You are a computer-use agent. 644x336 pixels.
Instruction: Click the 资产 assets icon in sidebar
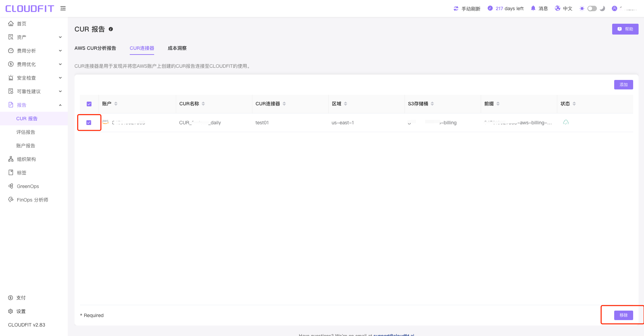coord(11,37)
